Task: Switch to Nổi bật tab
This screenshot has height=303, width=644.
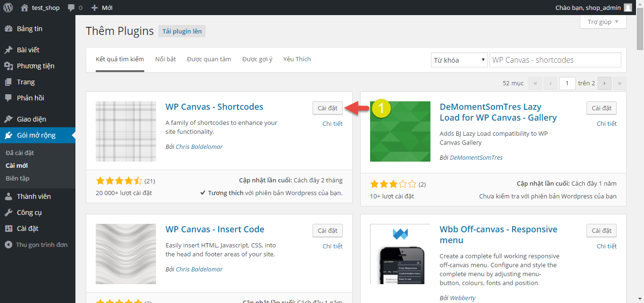Action: point(165,59)
